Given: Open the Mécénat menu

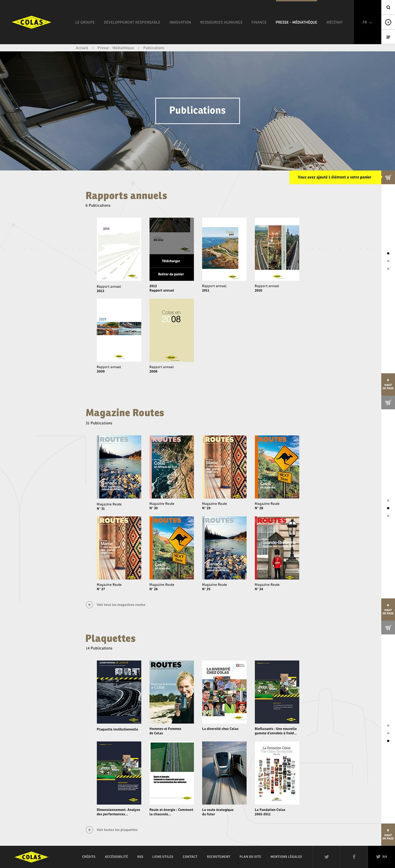Looking at the screenshot, I should [x=335, y=22].
